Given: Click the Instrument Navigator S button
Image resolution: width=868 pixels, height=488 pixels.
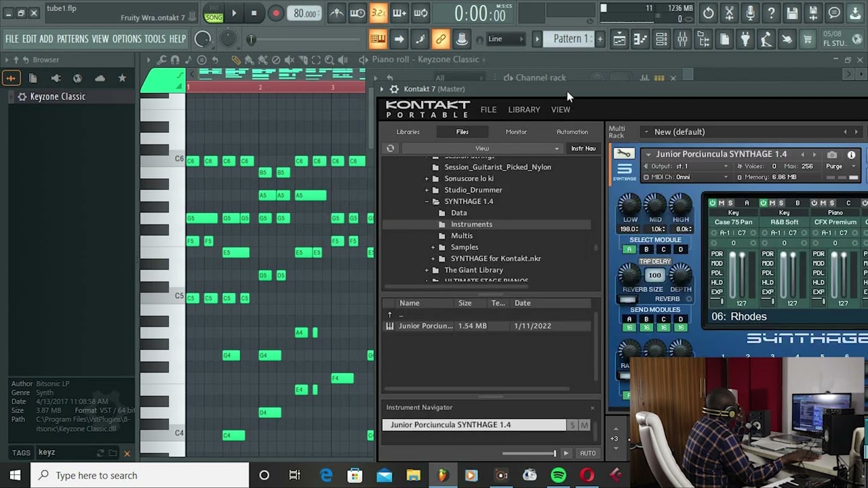Looking at the screenshot, I should coord(572,425).
